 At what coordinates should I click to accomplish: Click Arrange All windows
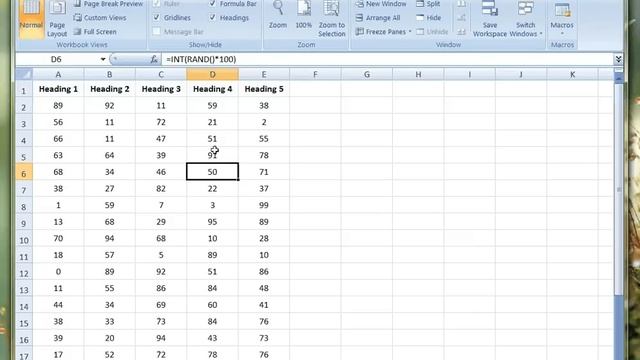[x=378, y=18]
